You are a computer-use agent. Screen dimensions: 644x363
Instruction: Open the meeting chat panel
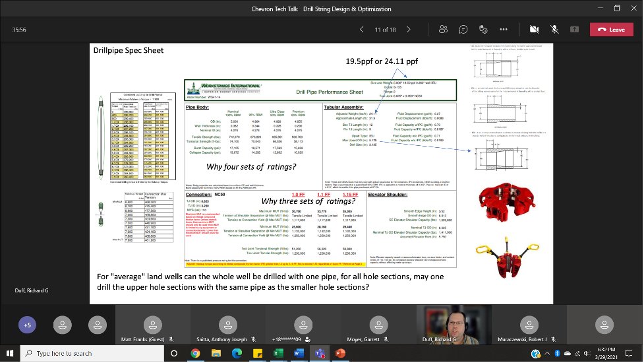(x=463, y=30)
